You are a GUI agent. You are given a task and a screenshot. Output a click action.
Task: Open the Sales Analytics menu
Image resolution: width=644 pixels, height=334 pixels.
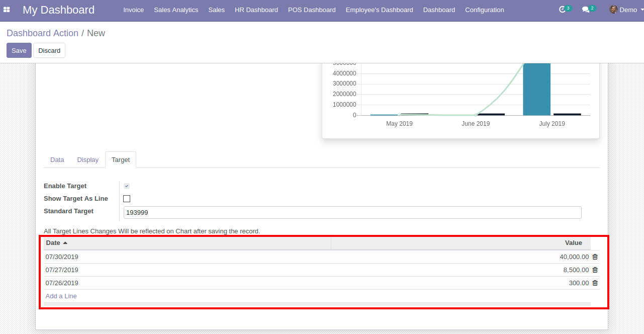pos(176,10)
